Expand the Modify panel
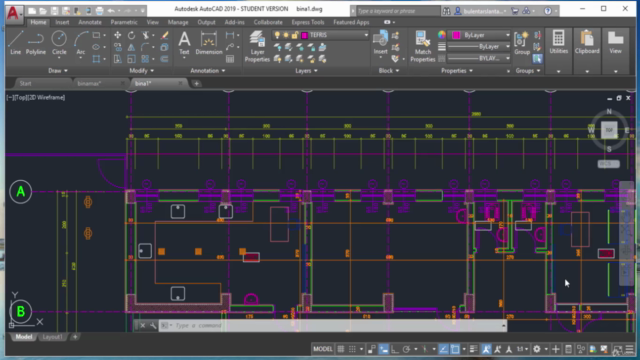This screenshot has height=360, width=640. [x=141, y=71]
